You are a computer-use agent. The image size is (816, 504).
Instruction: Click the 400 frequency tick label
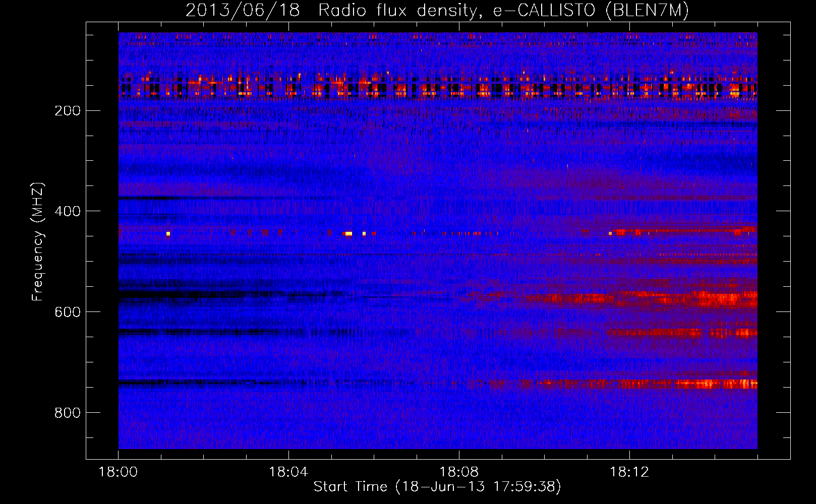(x=68, y=212)
